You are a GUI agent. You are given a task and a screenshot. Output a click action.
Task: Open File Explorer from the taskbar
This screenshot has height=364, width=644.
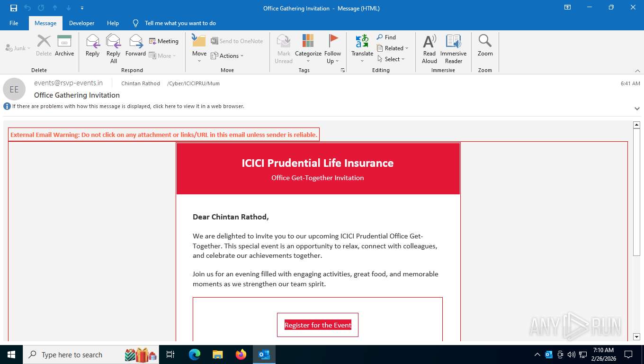218,355
